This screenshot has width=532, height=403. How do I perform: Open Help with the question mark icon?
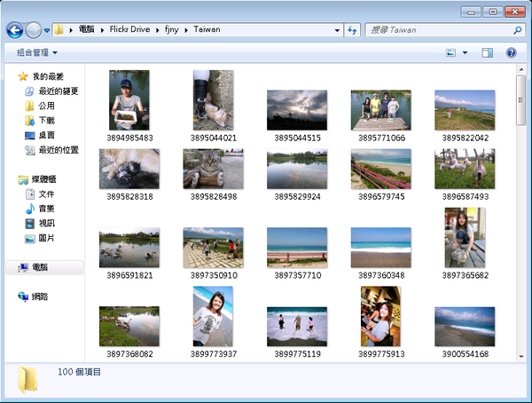coord(511,52)
